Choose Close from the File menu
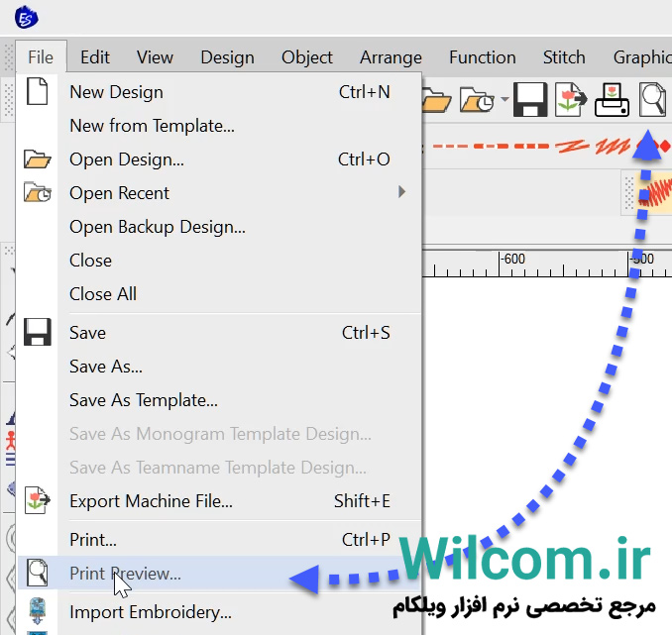The height and width of the screenshot is (635, 672). (x=219, y=261)
